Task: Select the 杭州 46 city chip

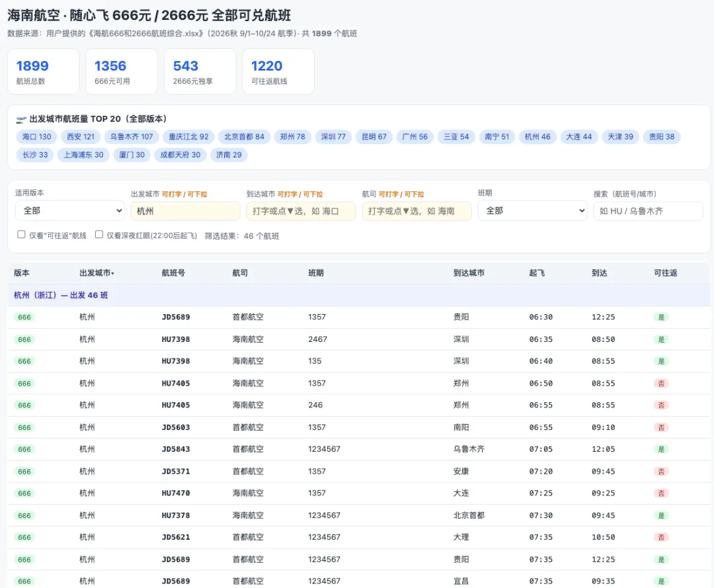Action: [x=537, y=137]
